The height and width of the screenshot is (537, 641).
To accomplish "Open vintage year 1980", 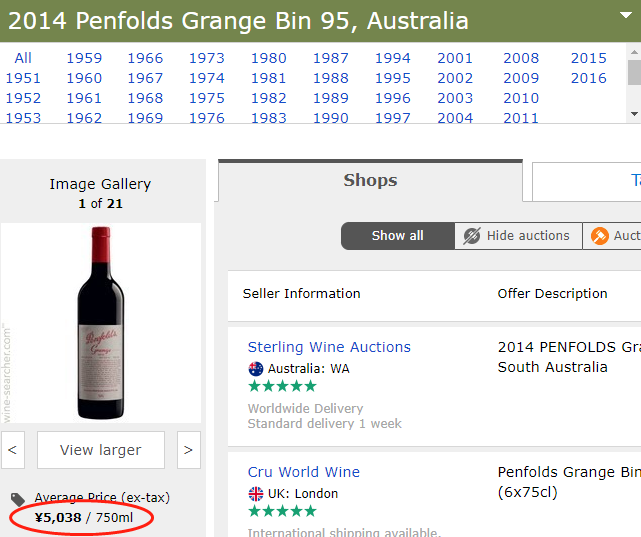I will (269, 58).
